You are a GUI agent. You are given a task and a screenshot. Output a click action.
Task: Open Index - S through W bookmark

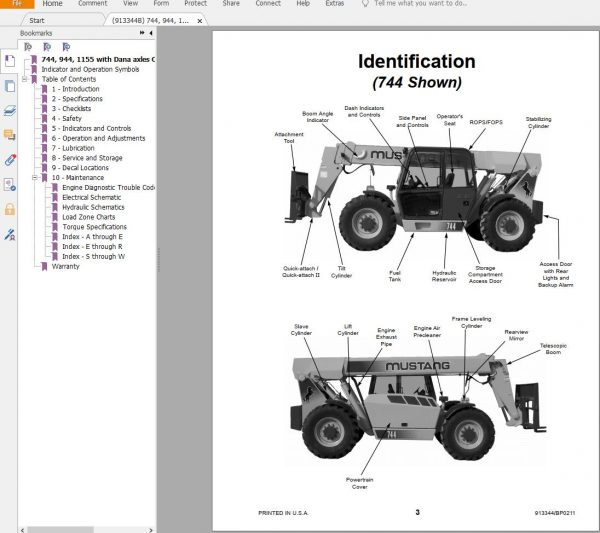[x=94, y=257]
